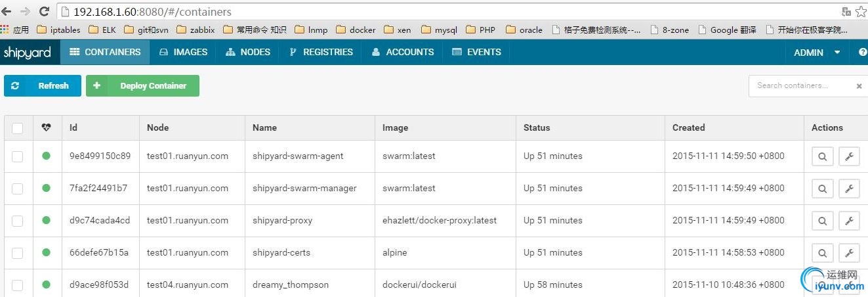
Task: Click green status dot for shipyard-proxy
Action: click(46, 220)
